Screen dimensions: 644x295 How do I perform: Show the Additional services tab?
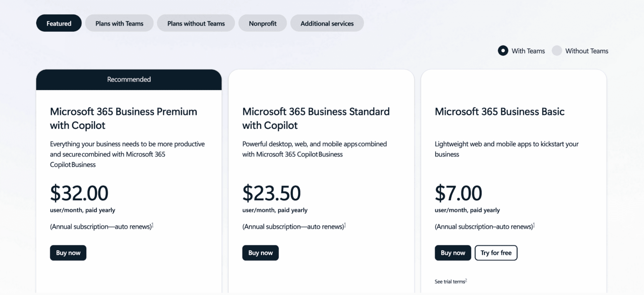pyautogui.click(x=327, y=23)
